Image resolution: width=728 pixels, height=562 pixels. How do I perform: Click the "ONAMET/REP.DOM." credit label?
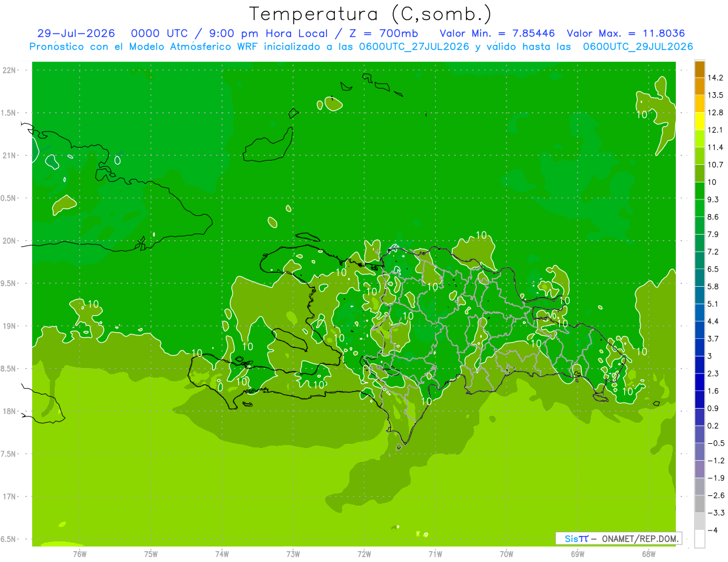(641, 538)
